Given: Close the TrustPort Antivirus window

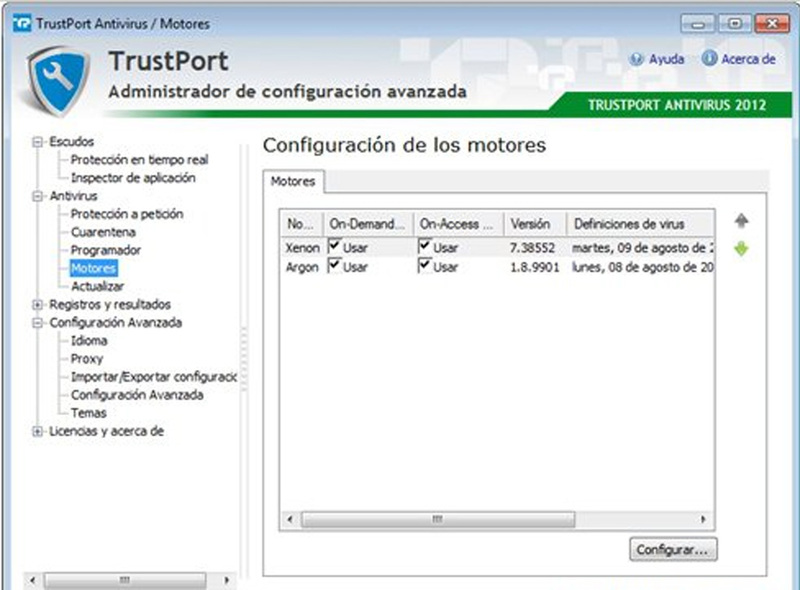Looking at the screenshot, I should (772, 23).
